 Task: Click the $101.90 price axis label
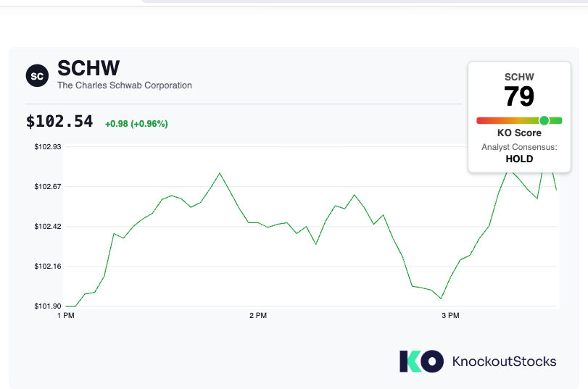coord(48,306)
